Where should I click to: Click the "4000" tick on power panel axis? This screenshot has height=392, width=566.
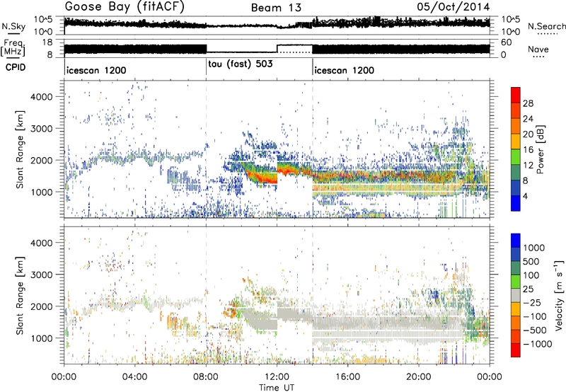(x=41, y=97)
